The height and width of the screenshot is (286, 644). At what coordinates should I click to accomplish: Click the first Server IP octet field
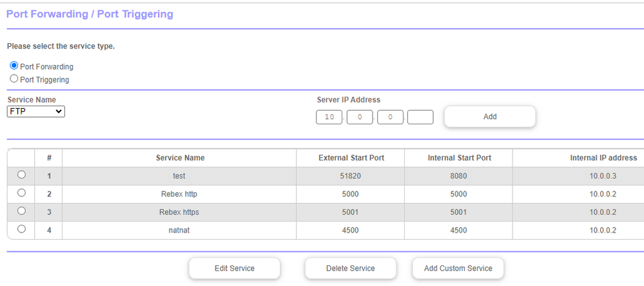[x=329, y=117]
